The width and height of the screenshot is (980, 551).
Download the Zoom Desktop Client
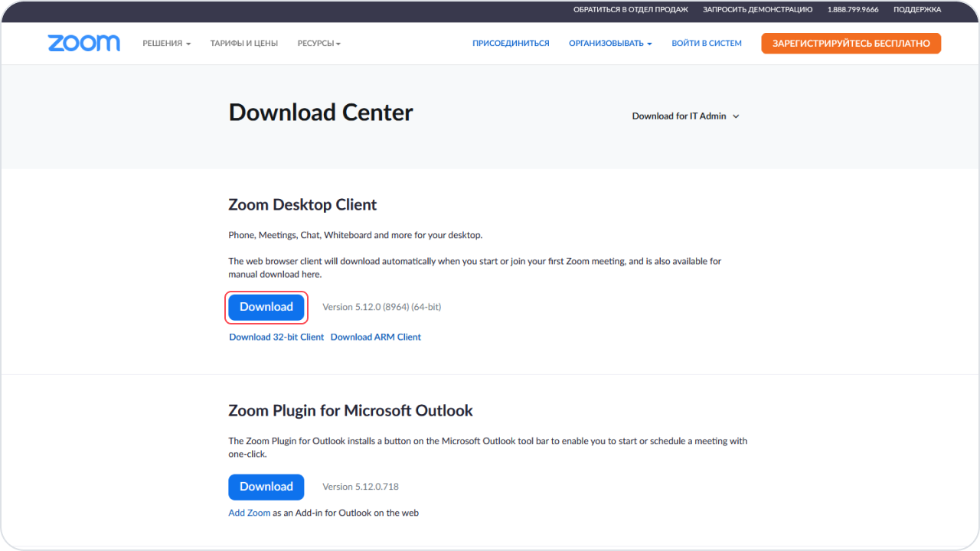(x=266, y=307)
